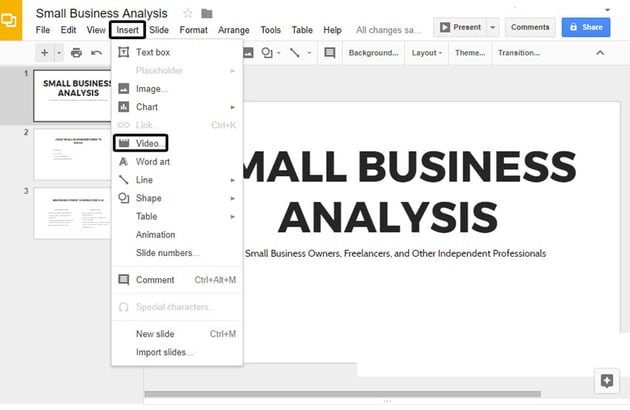Click the blue Share button

click(586, 27)
